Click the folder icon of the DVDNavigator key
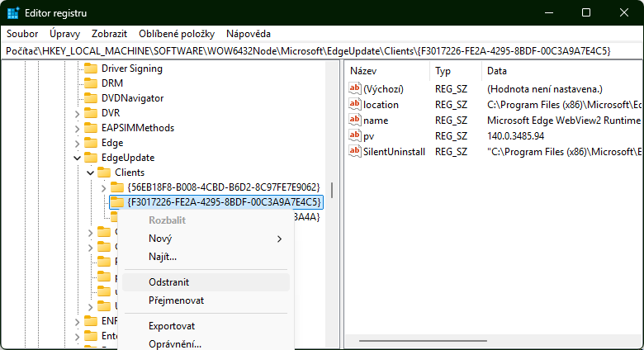This screenshot has width=644, height=350. pos(91,98)
